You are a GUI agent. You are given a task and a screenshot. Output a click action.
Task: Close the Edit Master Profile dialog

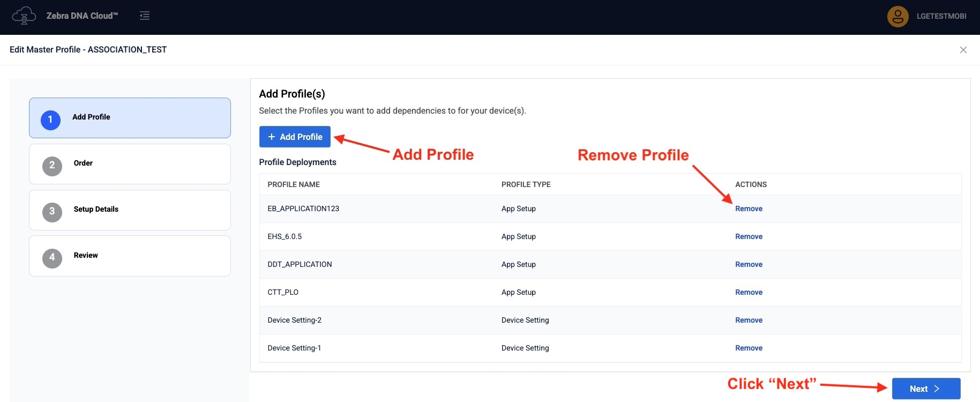pos(963,50)
